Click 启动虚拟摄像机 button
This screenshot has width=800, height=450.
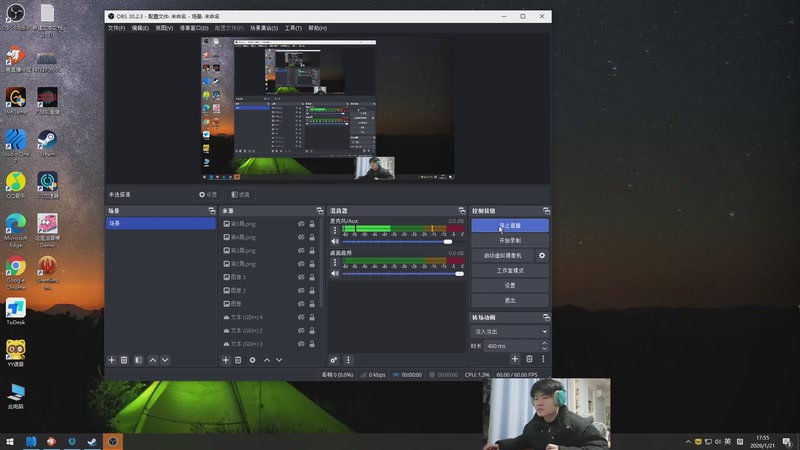pos(503,256)
